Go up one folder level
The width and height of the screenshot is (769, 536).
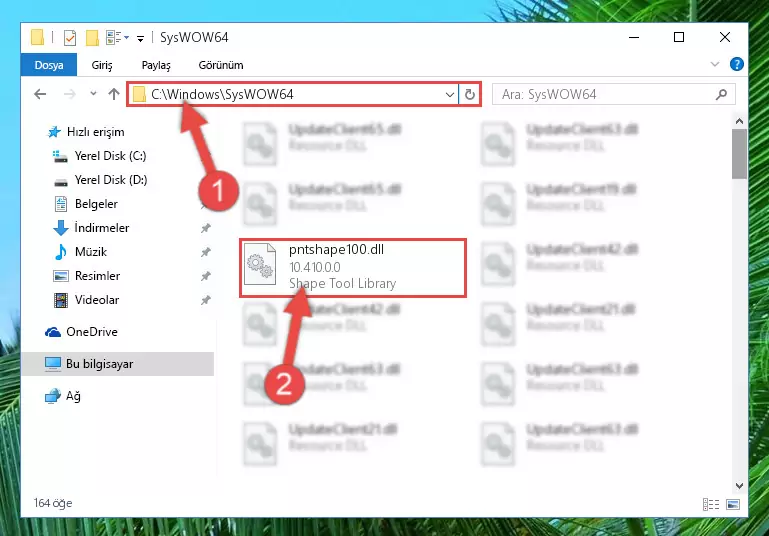coord(114,94)
